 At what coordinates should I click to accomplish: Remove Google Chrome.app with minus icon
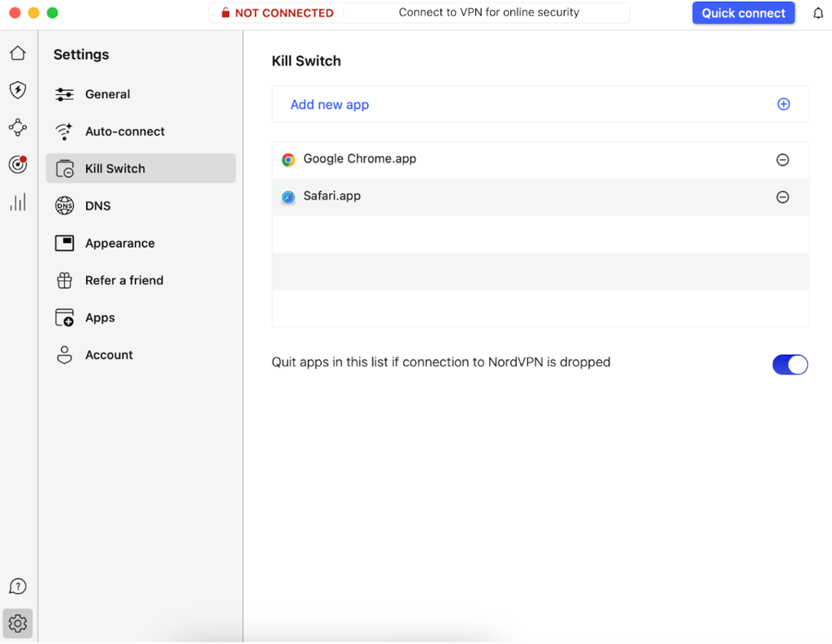click(782, 160)
